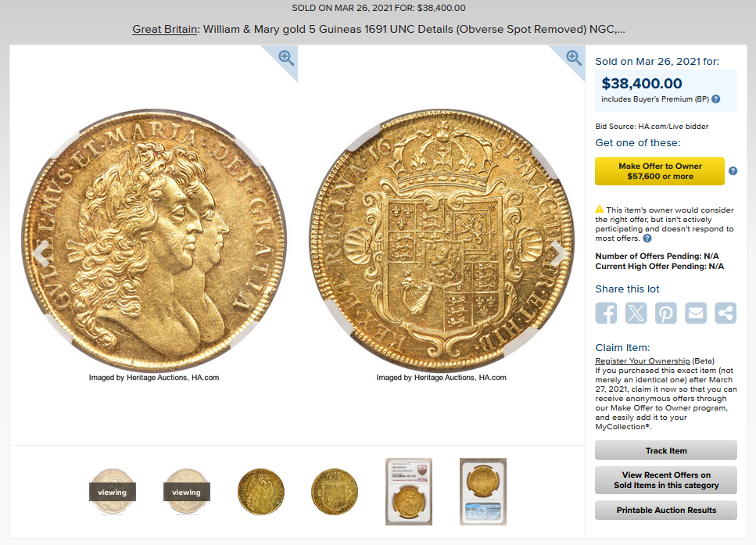Select the gold obverse coin thumbnail

point(261,492)
